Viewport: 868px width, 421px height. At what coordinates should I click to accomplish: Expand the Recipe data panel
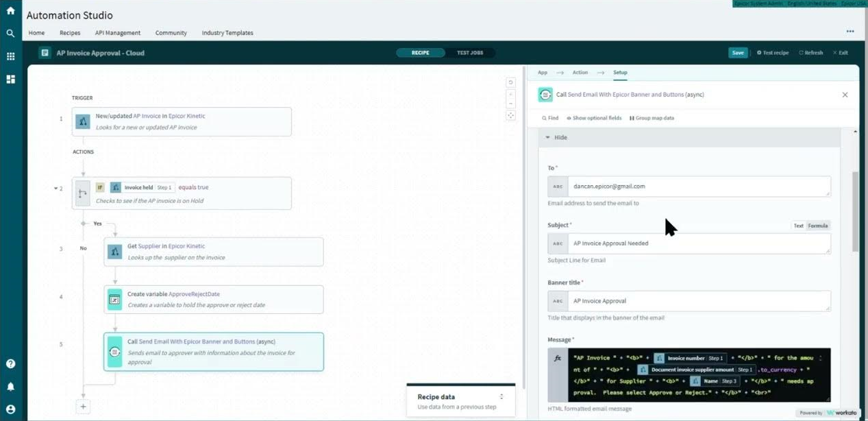click(501, 397)
